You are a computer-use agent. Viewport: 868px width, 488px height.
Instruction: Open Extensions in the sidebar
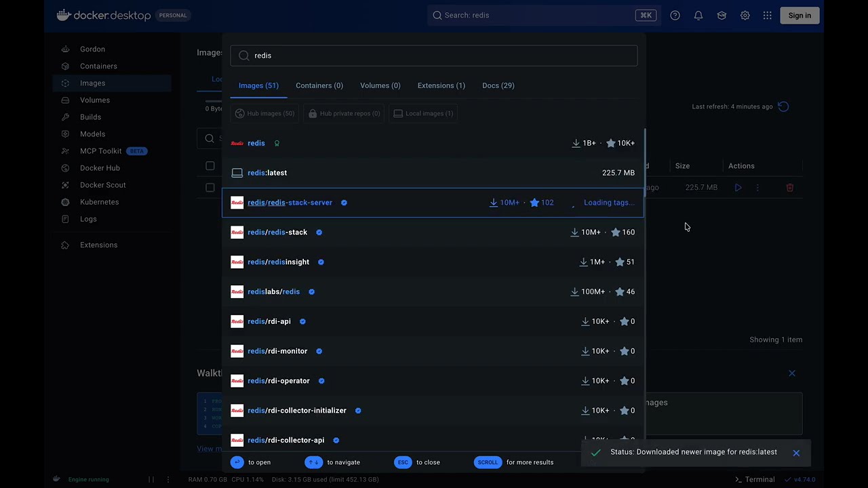(98, 245)
